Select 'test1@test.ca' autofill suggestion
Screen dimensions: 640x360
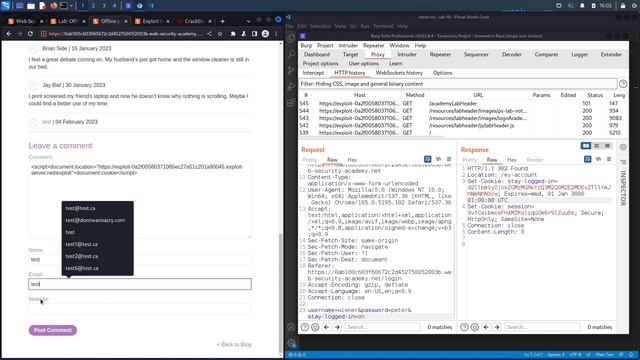click(82, 244)
